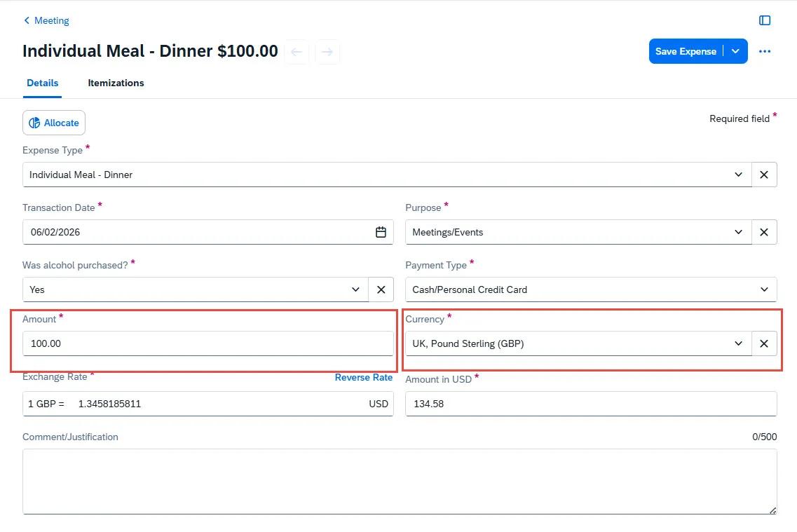Viewport: 797px width, 532px height.
Task: Click the back chevron beside Meeting
Action: pyautogui.click(x=27, y=20)
